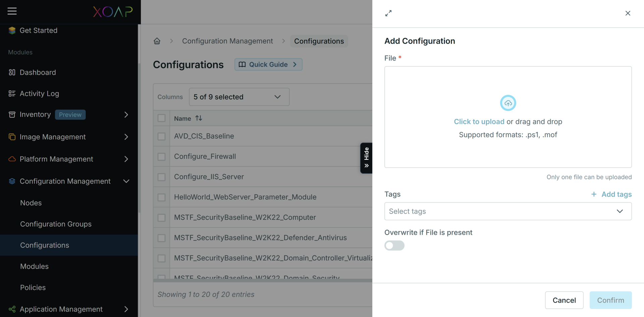Collapse the Configuration Management section

point(126,181)
